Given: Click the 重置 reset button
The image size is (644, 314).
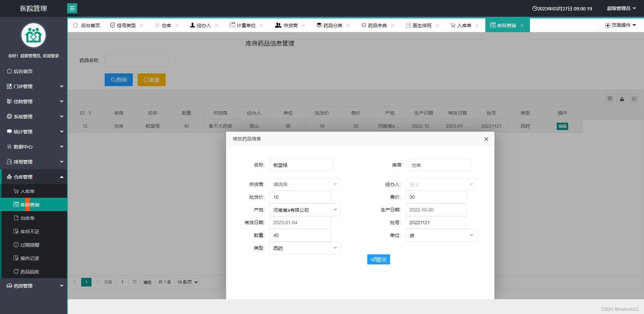Looking at the screenshot, I should click(x=152, y=80).
